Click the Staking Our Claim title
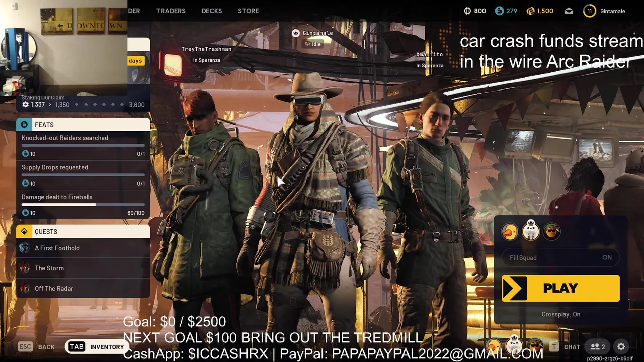The height and width of the screenshot is (362, 644). tap(43, 98)
